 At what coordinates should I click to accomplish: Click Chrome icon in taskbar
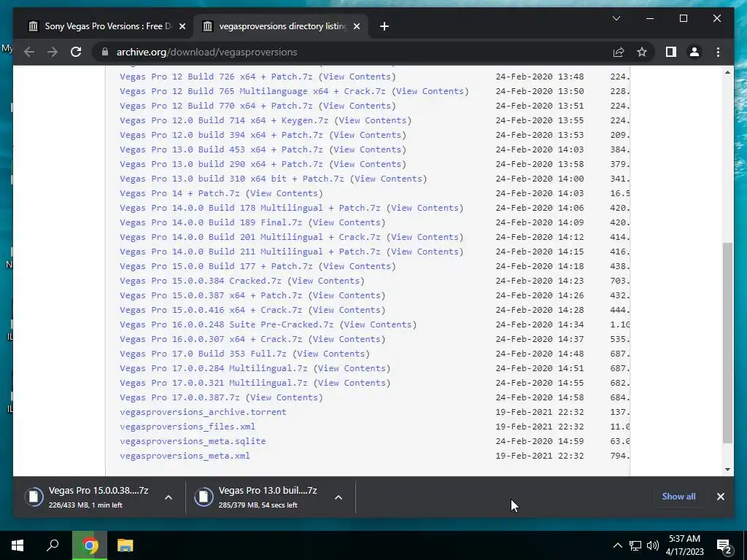90,545
